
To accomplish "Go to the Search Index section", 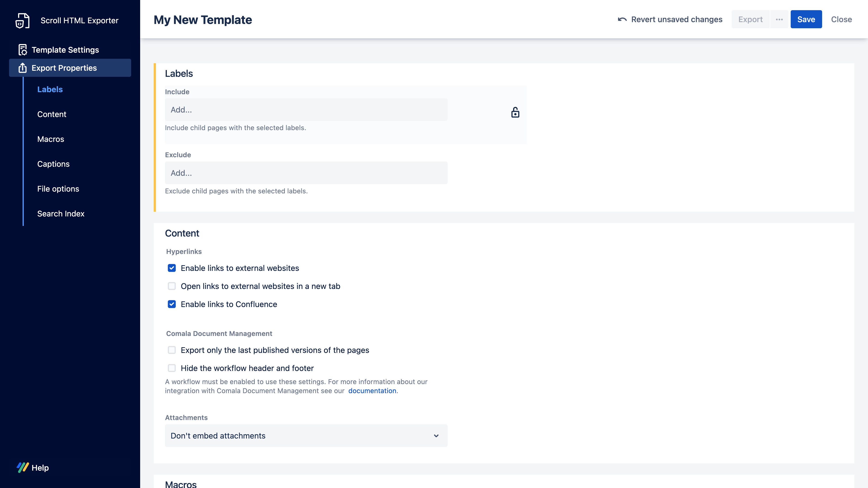I will coord(61,213).
